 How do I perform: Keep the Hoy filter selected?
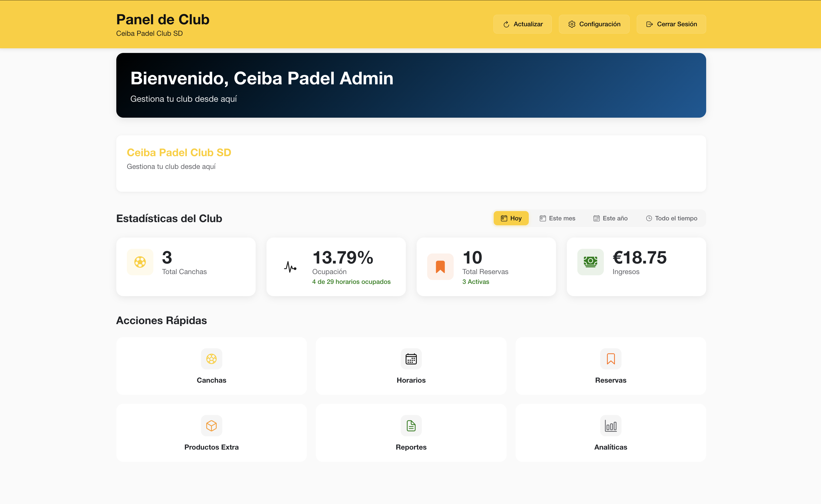(511, 218)
